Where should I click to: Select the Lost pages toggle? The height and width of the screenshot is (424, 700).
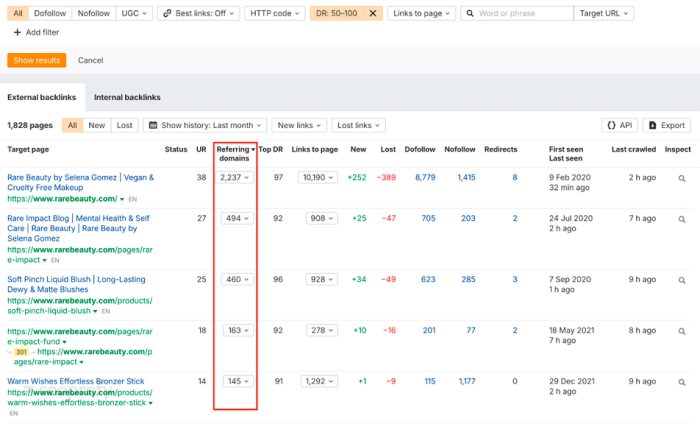(x=125, y=125)
